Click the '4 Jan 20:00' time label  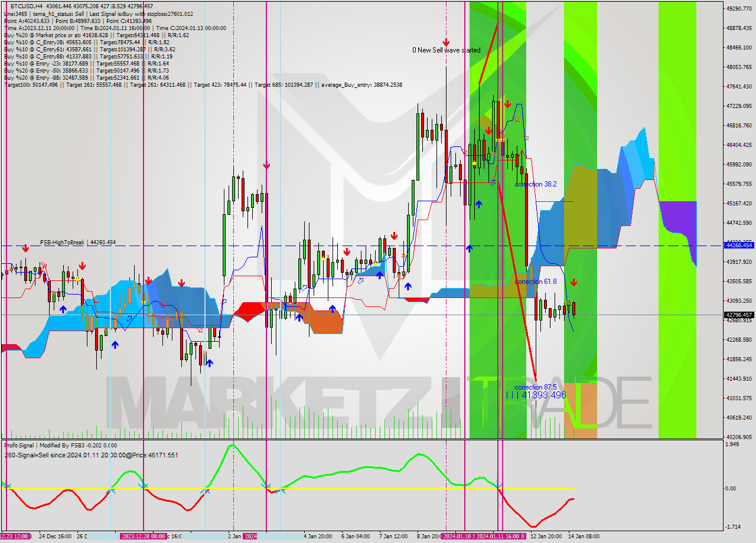317,536
